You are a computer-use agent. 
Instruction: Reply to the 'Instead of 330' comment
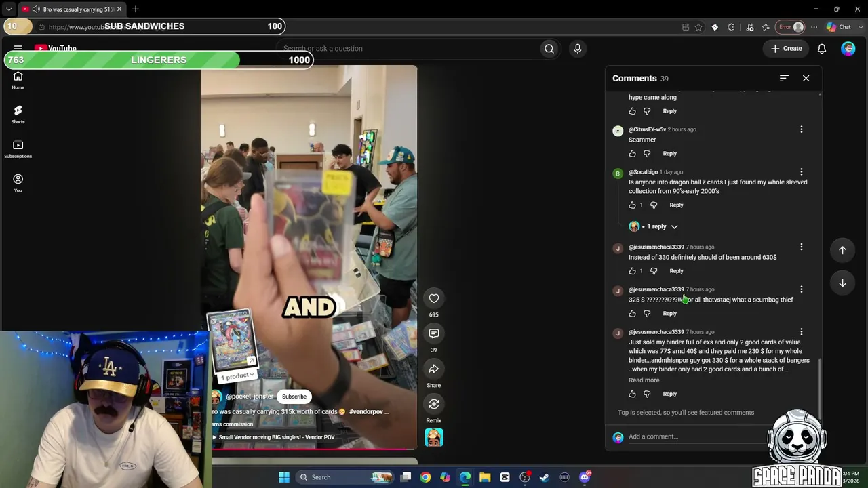click(676, 271)
